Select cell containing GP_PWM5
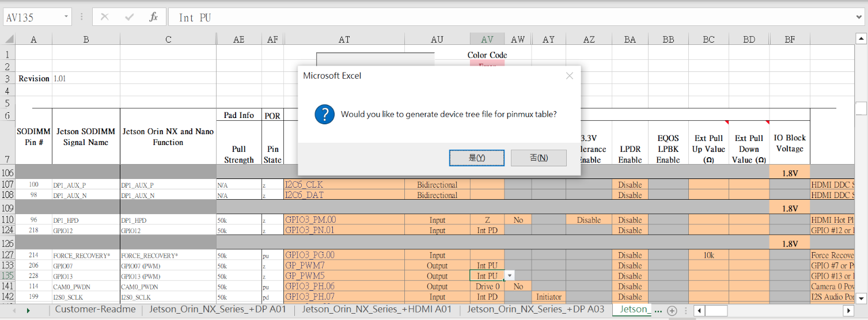868x320 pixels. [344, 276]
